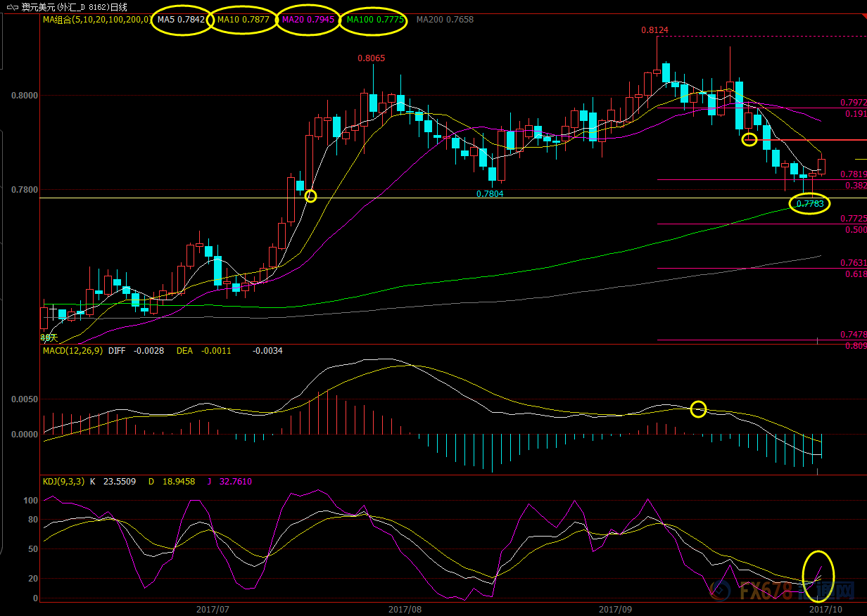867x616 pixels.
Task: Click the link icon beside the chart title
Action: pos(13,7)
